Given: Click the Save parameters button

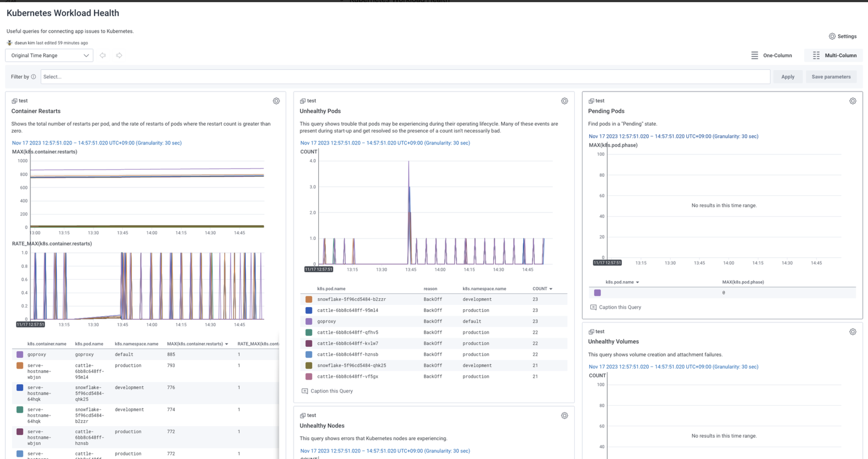Looking at the screenshot, I should 831,77.
